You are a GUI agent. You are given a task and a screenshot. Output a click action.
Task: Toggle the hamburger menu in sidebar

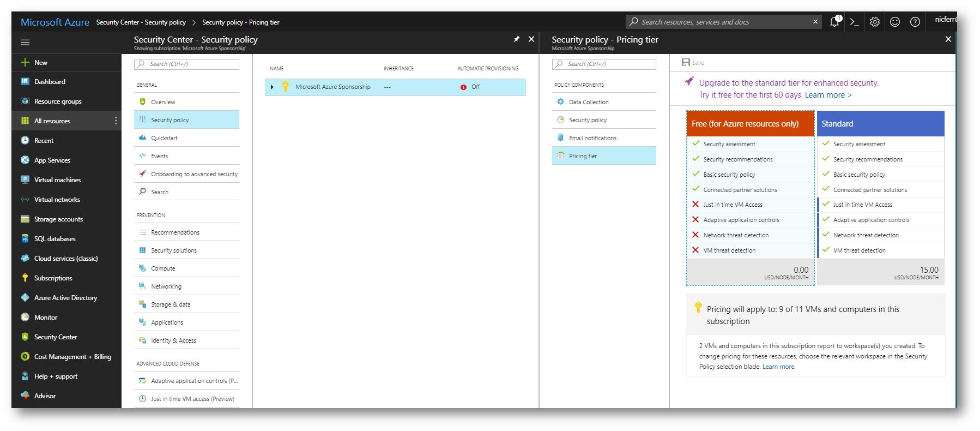click(x=25, y=42)
